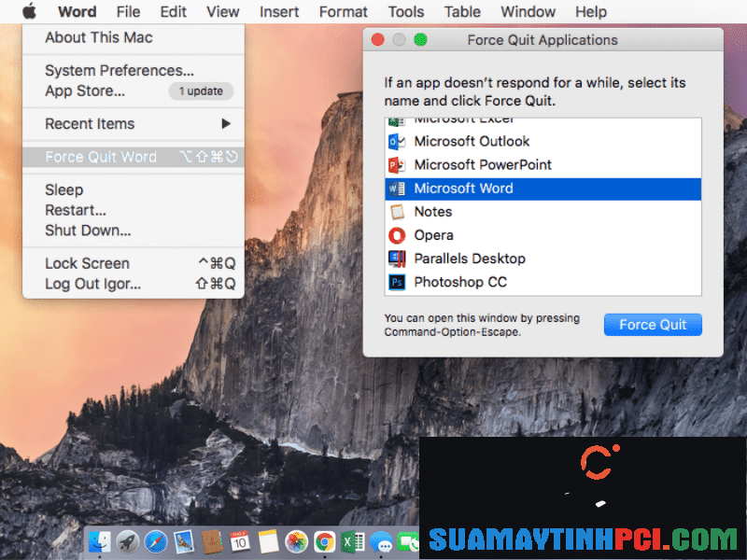Select Microsoft PowerPoint icon in list
Viewport: 747px width, 560px height.
click(397, 165)
